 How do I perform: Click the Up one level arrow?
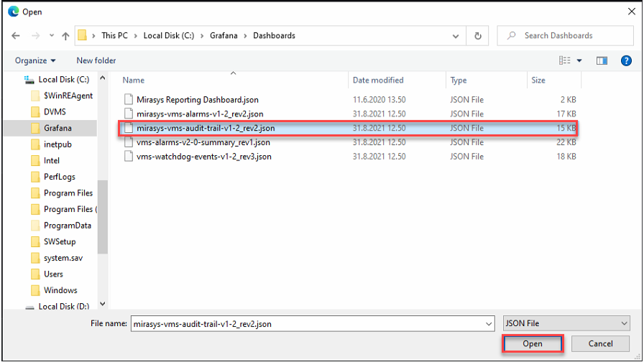[65, 35]
